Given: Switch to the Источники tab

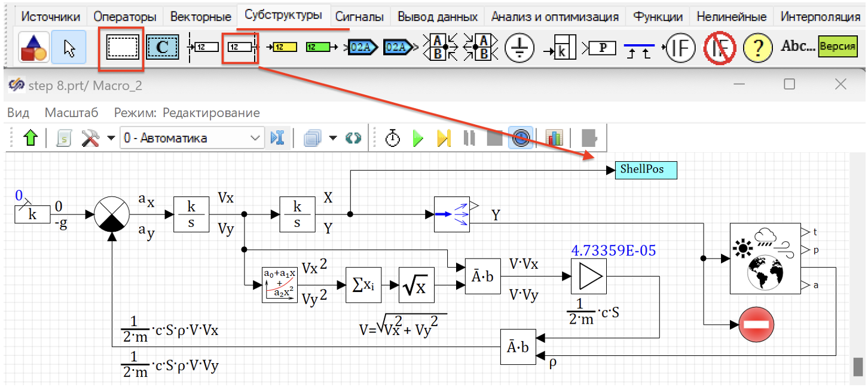Looking at the screenshot, I should [50, 17].
